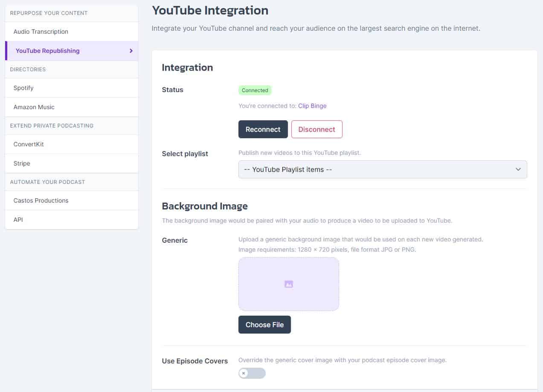Open the ConvertKit integration page
Screen dimensions: 543x392
coord(72,144)
